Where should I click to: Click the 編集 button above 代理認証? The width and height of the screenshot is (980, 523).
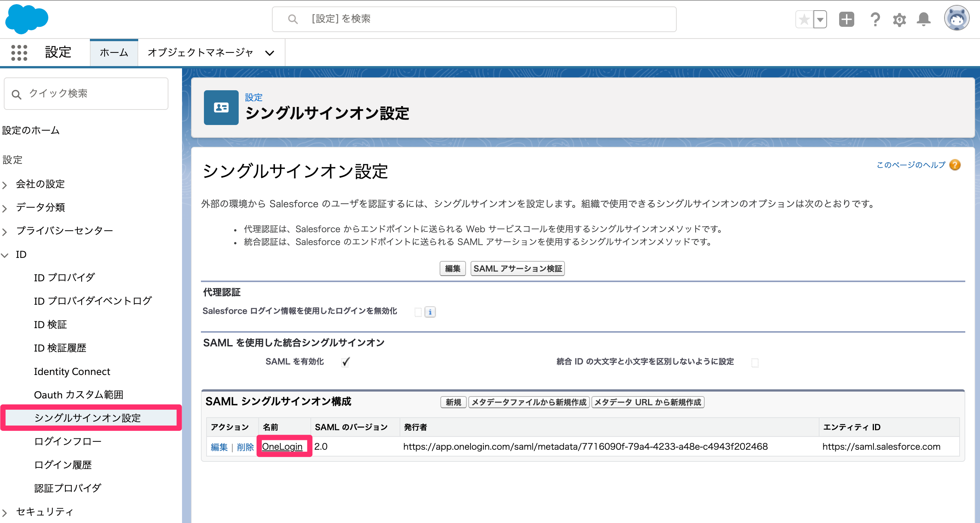[453, 268]
